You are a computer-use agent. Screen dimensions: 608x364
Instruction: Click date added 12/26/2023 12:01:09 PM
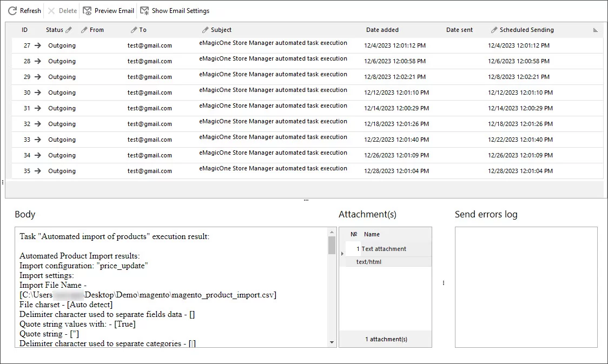(396, 155)
